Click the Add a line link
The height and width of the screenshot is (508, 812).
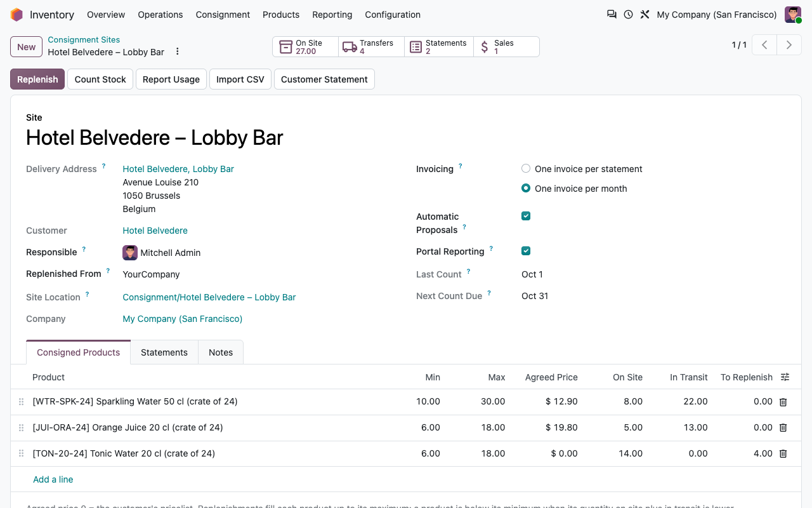coord(53,479)
